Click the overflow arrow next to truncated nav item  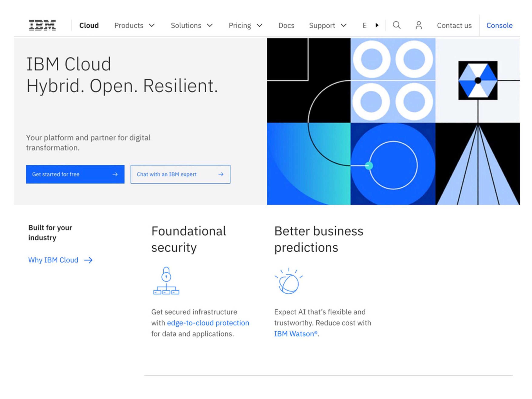[377, 25]
